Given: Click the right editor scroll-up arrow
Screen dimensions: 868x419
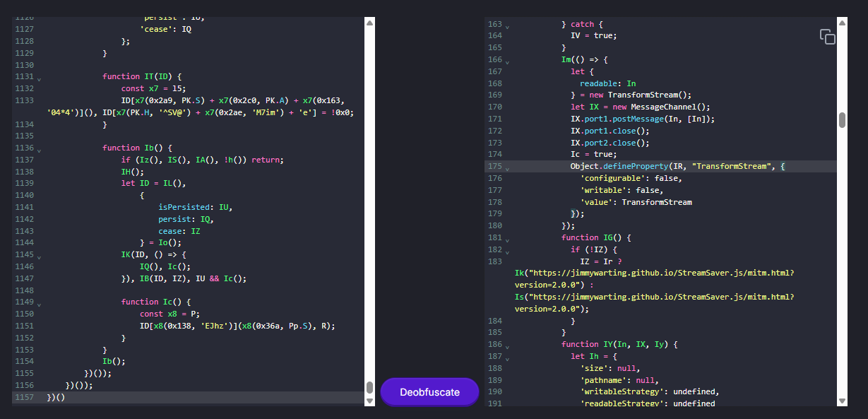Looking at the screenshot, I should pyautogui.click(x=842, y=23).
